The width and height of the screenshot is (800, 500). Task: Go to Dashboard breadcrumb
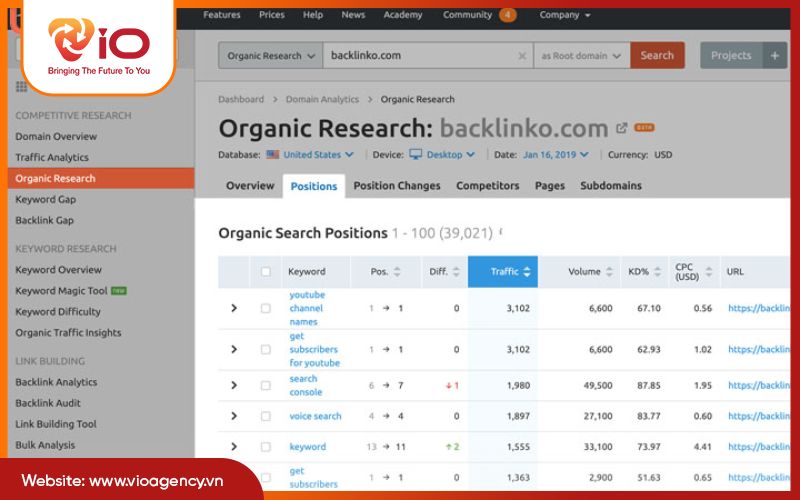pos(241,99)
